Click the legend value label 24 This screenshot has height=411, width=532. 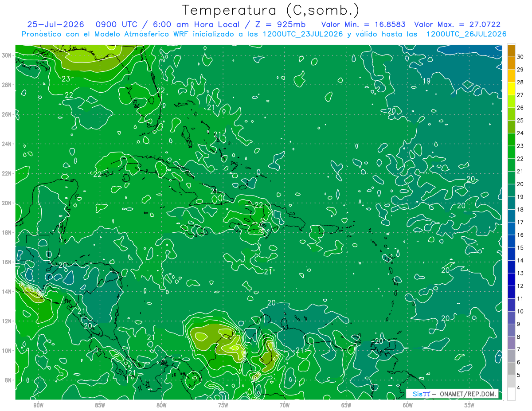point(520,133)
